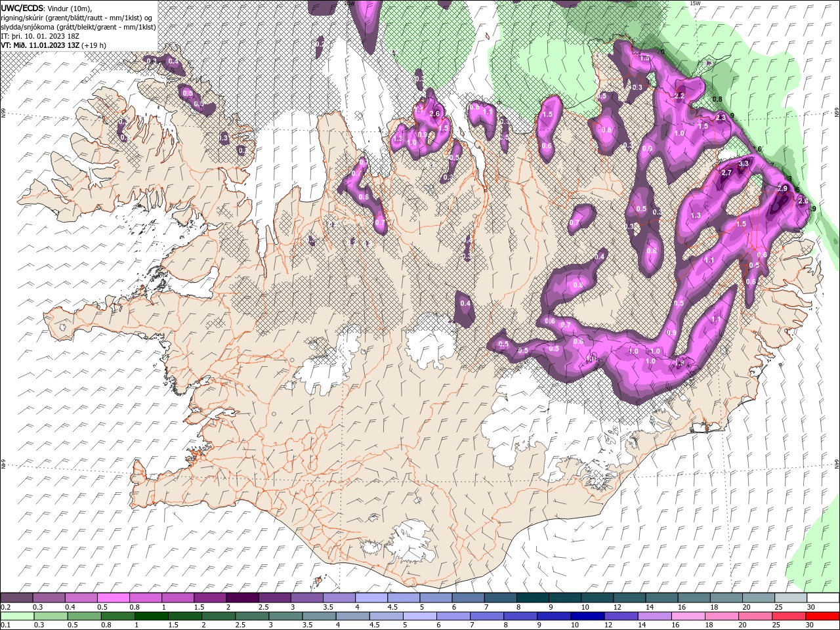The image size is (840, 630).
Task: Pick the darkest green 1 swatch in lower legend
Action: click(x=153, y=616)
